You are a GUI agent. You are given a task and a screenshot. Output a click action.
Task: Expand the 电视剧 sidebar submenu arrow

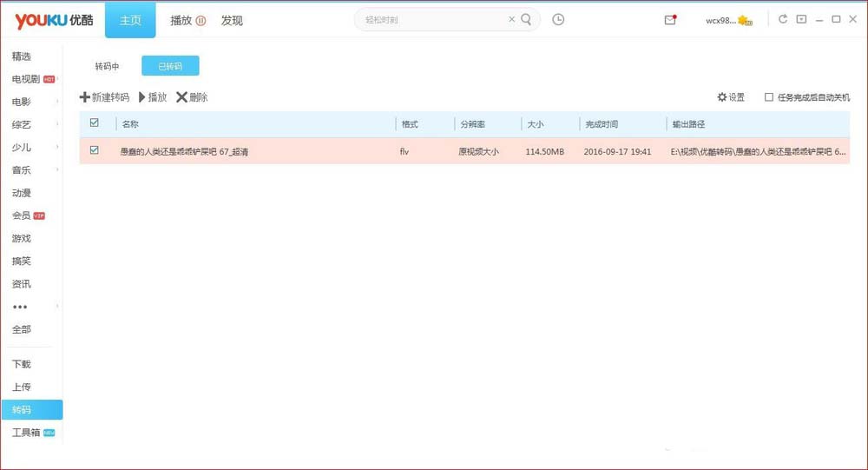click(57, 79)
